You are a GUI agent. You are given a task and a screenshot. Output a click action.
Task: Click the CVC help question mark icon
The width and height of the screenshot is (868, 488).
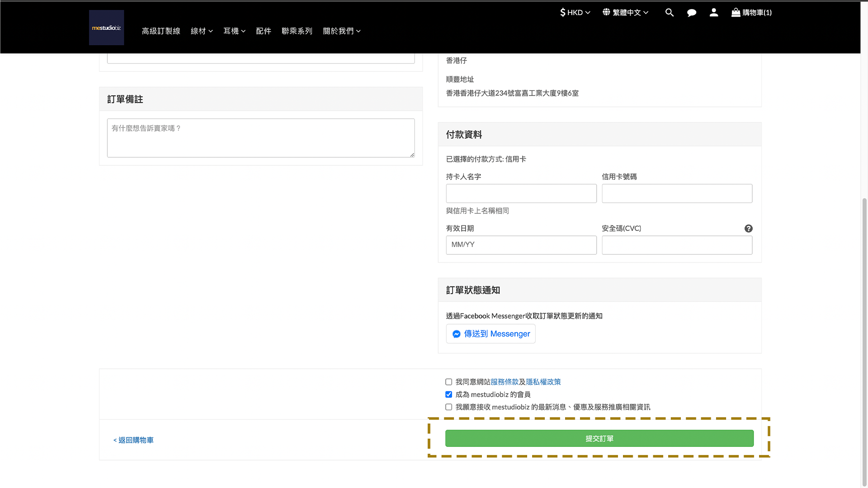pos(749,229)
